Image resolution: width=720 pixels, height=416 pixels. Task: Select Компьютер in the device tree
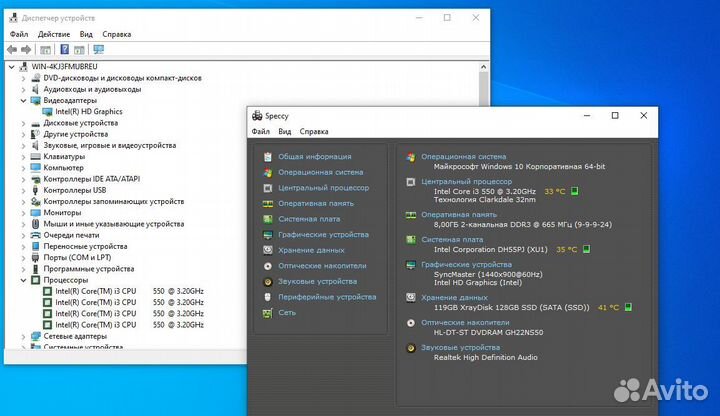(x=63, y=168)
